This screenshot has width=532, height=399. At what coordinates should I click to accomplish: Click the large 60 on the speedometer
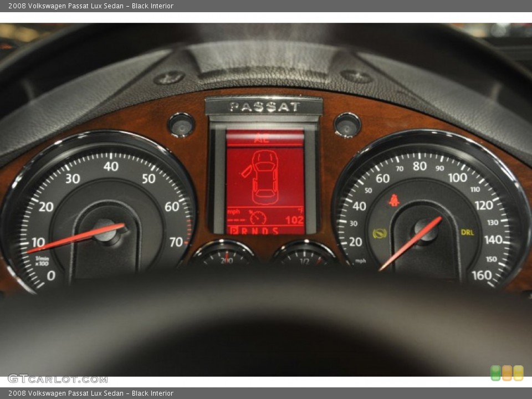(383, 178)
